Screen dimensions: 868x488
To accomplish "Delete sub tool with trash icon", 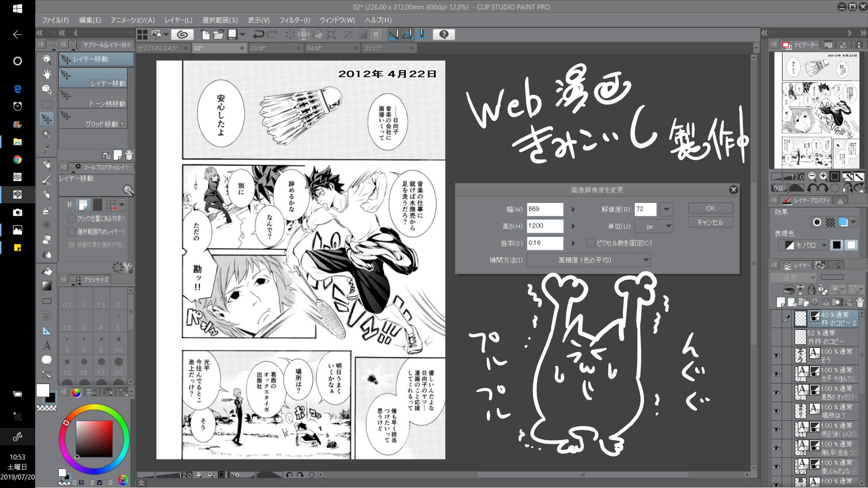I will [129, 155].
